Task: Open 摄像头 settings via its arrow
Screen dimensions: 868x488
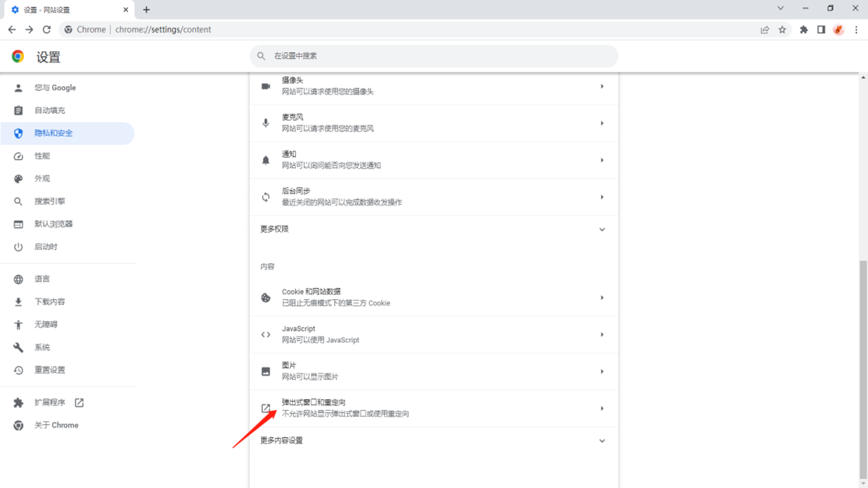Action: click(x=601, y=86)
